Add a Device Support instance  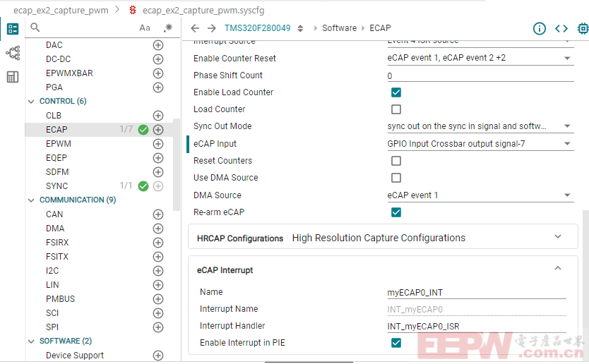(x=158, y=356)
